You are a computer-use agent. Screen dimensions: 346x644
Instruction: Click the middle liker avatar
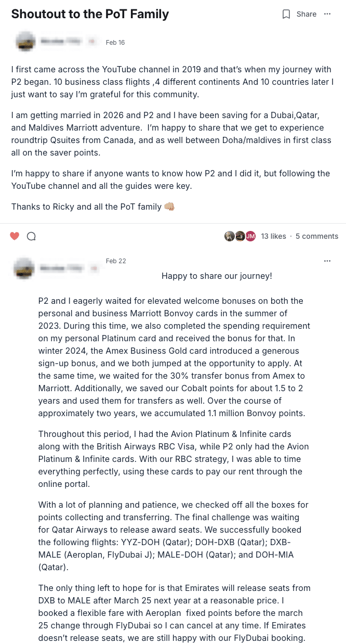click(239, 236)
